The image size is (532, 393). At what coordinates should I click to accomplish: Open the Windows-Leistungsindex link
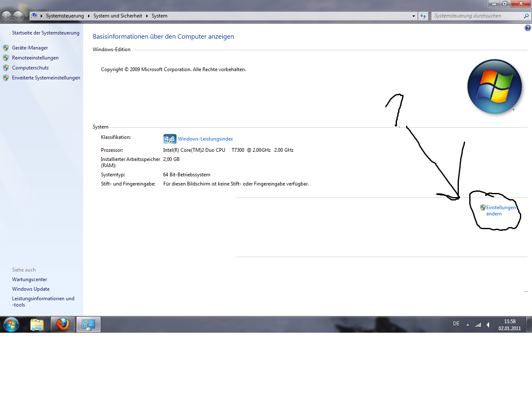pos(205,139)
